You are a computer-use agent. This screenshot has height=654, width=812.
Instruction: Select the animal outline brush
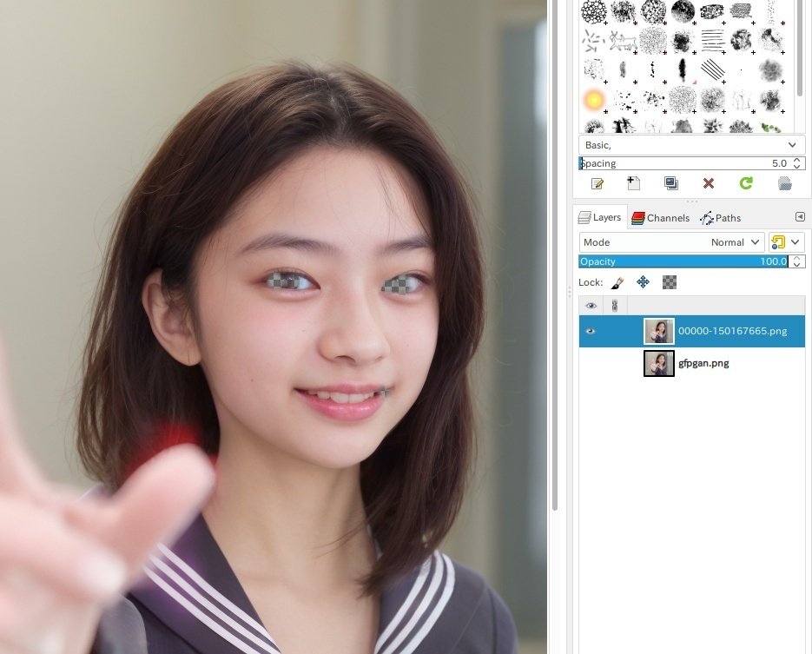tap(623, 41)
